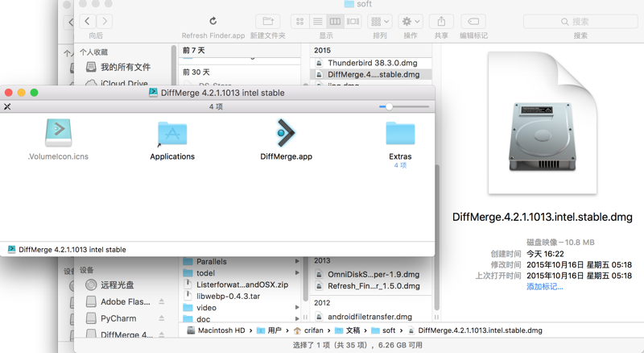Open the arrange (排列) dropdown

coord(380,21)
